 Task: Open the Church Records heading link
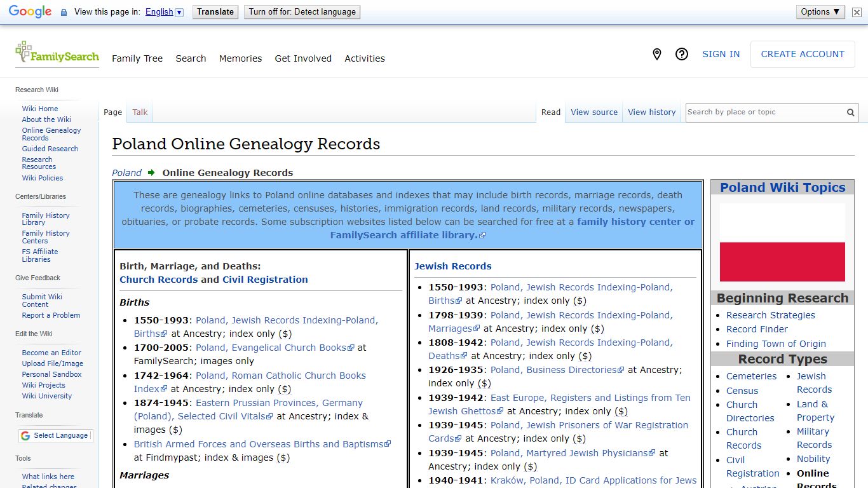point(159,280)
